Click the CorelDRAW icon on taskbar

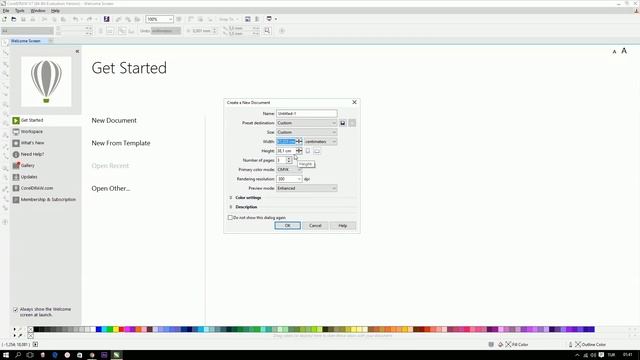click(117, 355)
